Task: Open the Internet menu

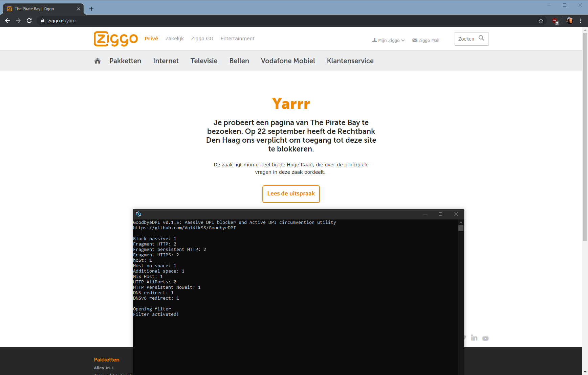Action: point(166,61)
